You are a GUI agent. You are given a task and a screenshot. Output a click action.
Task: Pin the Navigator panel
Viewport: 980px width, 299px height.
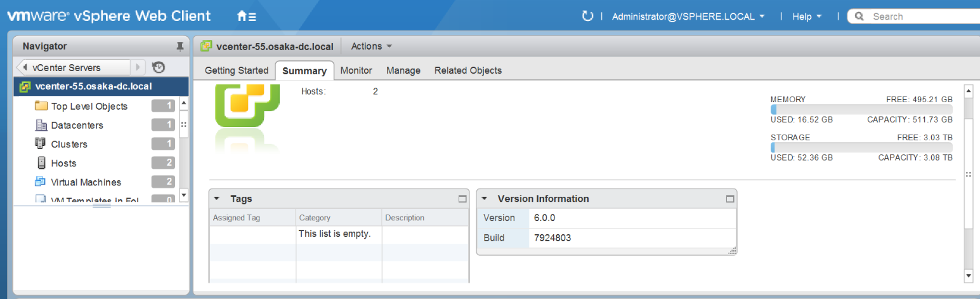coord(180,46)
